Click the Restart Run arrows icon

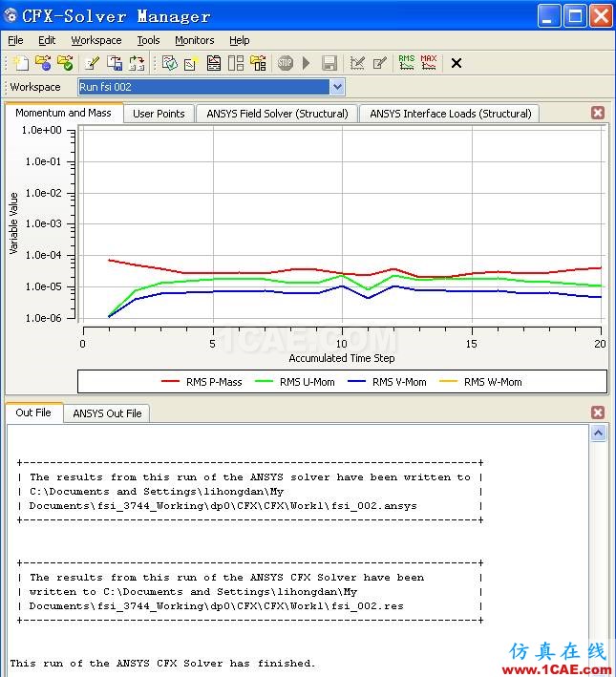[x=137, y=63]
